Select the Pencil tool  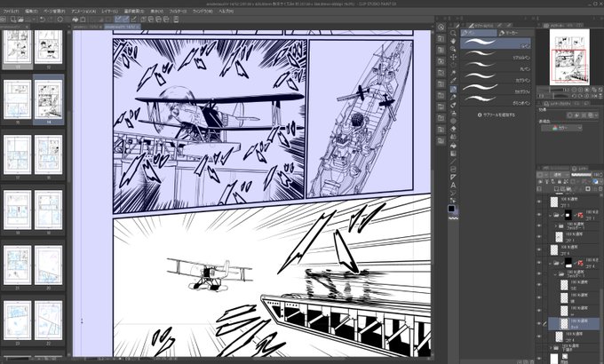click(x=453, y=97)
